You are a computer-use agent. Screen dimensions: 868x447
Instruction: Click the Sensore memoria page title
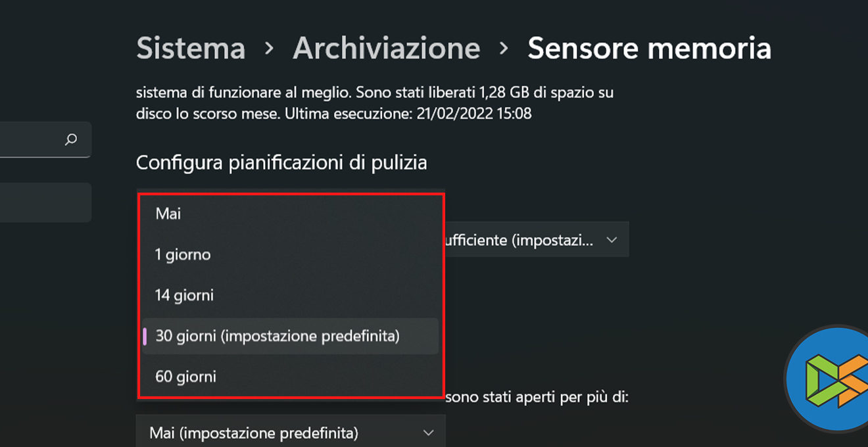pos(649,49)
